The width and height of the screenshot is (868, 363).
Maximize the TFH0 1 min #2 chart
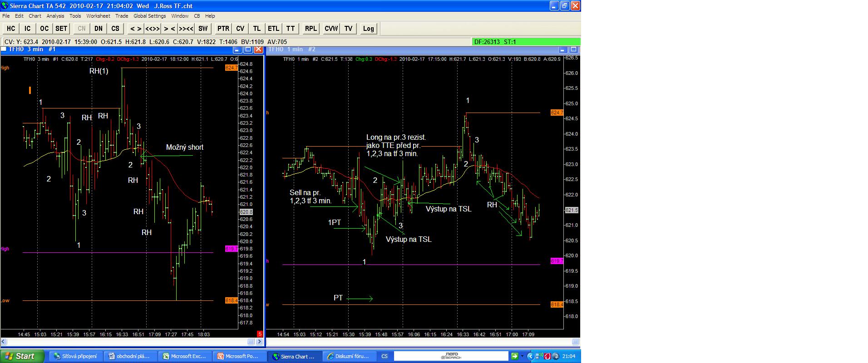coord(573,49)
